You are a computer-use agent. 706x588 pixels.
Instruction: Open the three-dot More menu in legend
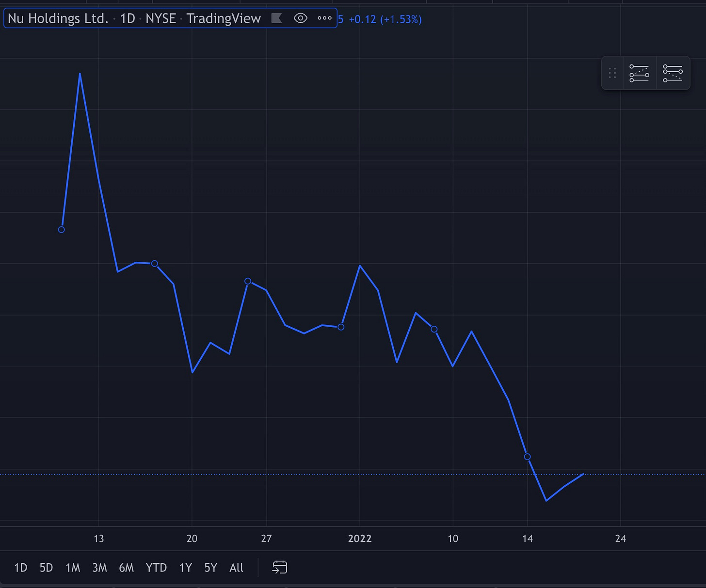(x=324, y=18)
